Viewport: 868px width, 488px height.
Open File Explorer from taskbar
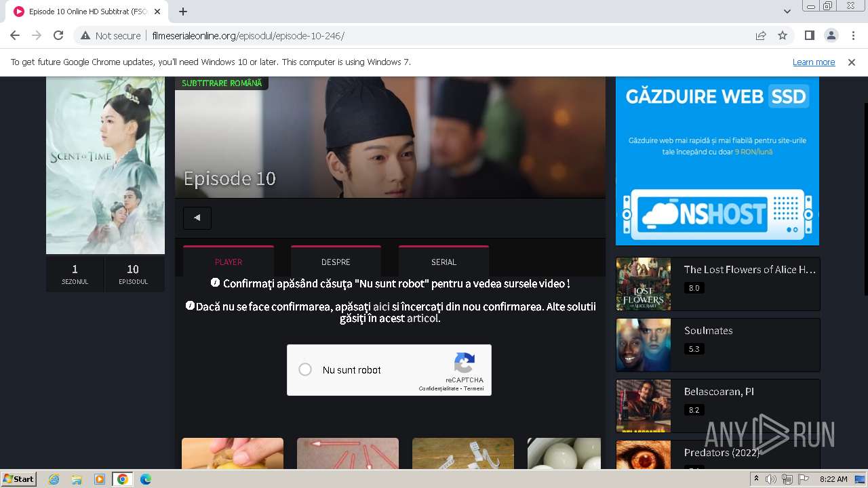(x=77, y=479)
